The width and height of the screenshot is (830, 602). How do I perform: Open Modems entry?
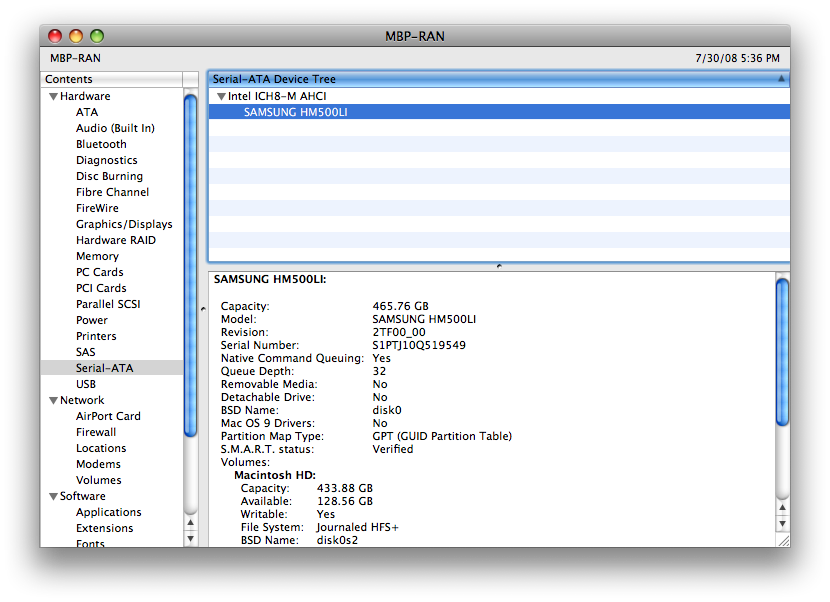[x=98, y=464]
